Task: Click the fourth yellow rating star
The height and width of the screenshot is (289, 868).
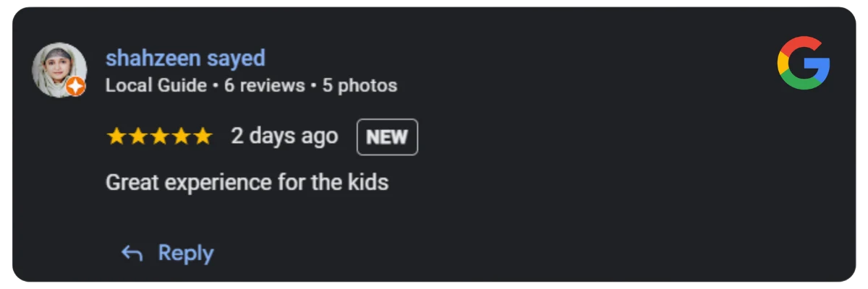Action: click(x=182, y=136)
